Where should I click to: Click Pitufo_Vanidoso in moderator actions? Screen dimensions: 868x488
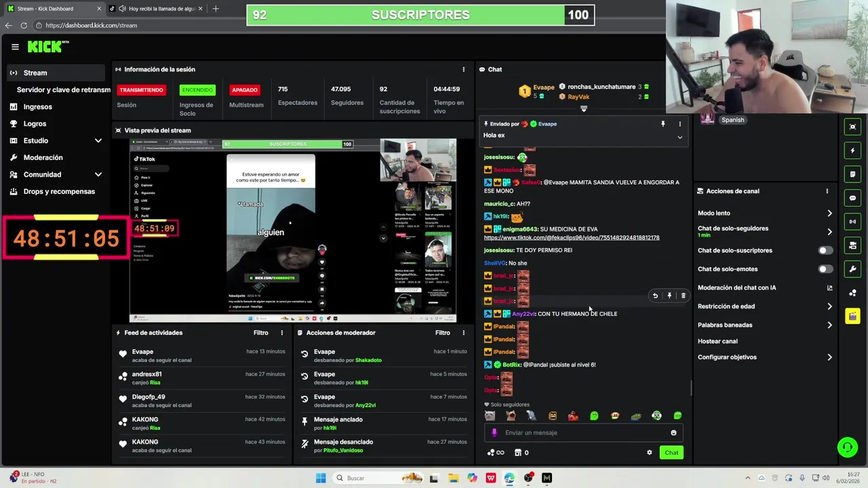pyautogui.click(x=343, y=450)
